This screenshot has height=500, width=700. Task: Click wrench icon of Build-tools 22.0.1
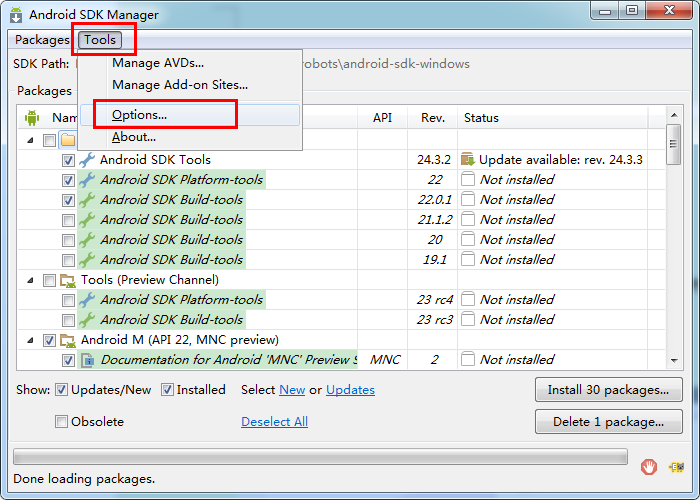coord(87,200)
